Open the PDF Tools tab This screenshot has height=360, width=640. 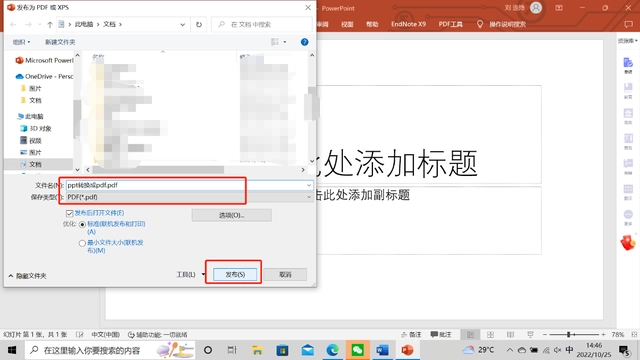451,24
